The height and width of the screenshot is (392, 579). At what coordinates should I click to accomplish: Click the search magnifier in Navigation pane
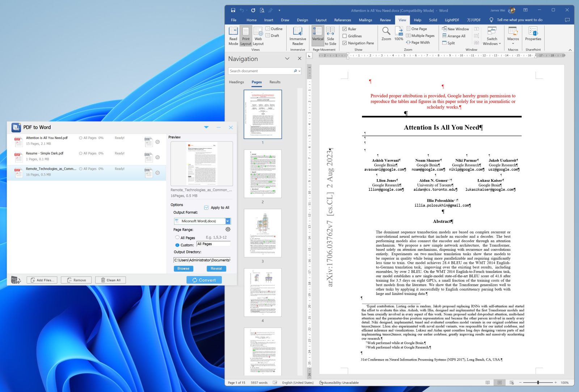[x=295, y=71]
